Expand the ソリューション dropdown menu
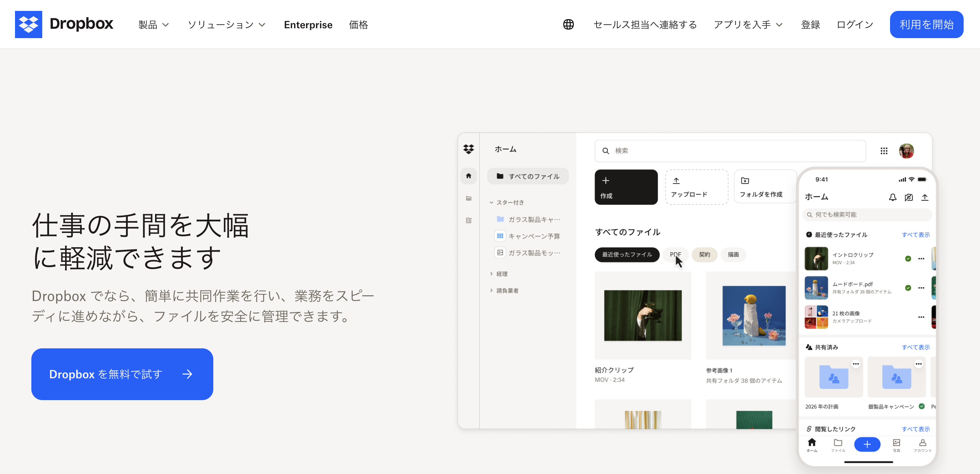980x474 pixels. point(226,25)
